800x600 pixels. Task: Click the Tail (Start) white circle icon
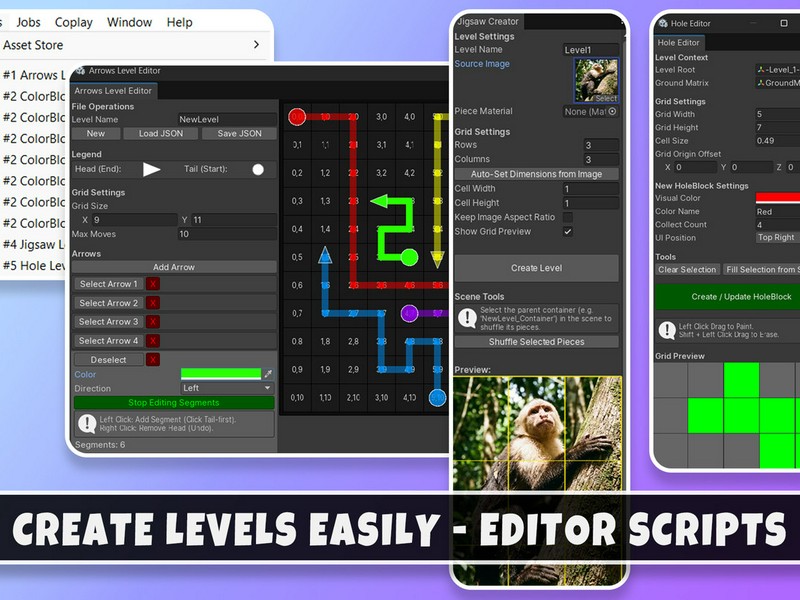click(x=258, y=169)
